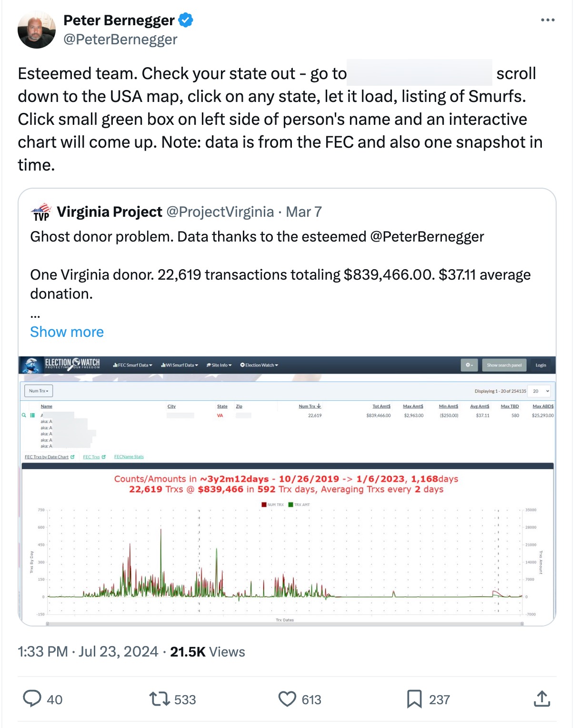The image size is (579, 728).
Task: Click the @ProjectVirginia handle
Action: coord(220,212)
